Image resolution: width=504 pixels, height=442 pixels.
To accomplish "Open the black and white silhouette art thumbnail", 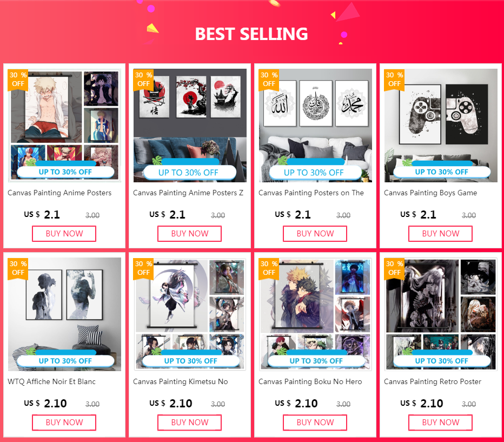I will (64, 314).
